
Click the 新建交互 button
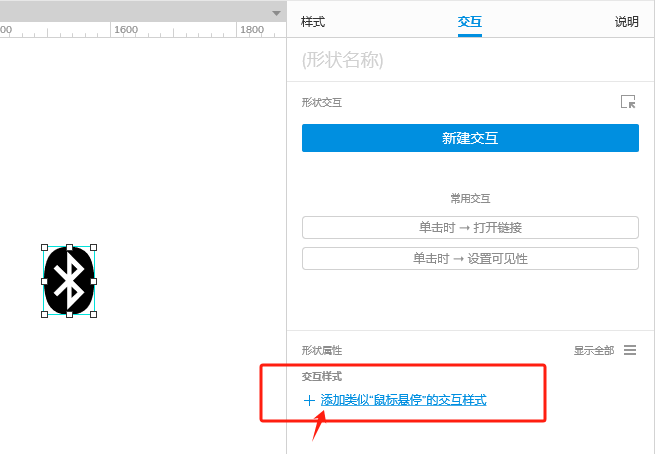[470, 138]
